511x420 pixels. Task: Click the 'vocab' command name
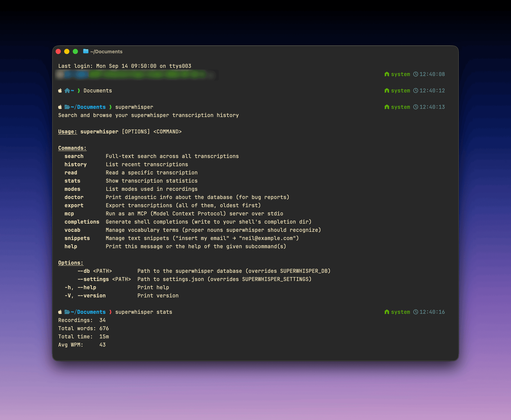[72, 230]
